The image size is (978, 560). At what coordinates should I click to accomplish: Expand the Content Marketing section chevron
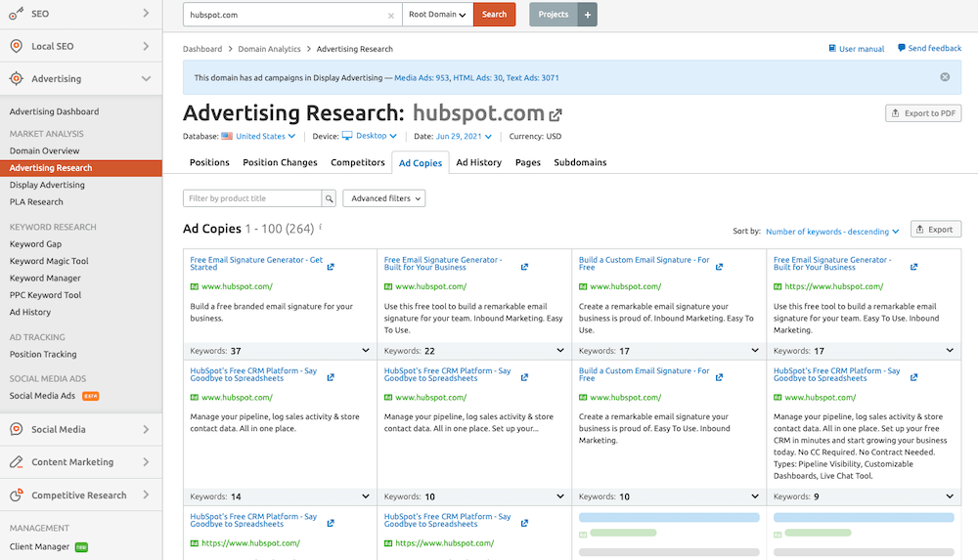tap(146, 462)
